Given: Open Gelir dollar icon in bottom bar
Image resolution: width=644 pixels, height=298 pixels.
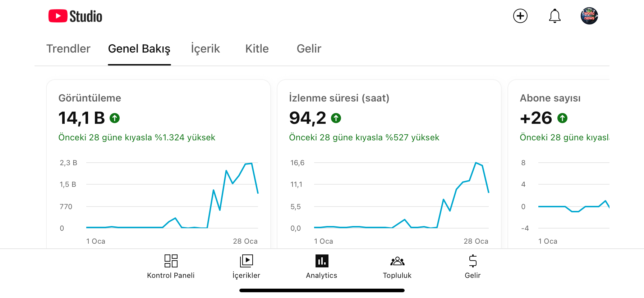Looking at the screenshot, I should [473, 266].
